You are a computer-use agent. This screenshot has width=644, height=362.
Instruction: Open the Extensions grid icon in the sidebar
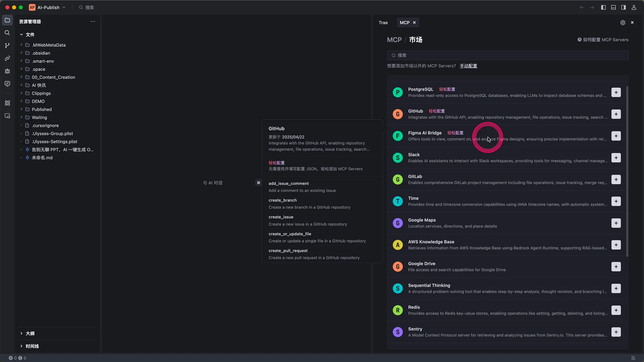7,103
